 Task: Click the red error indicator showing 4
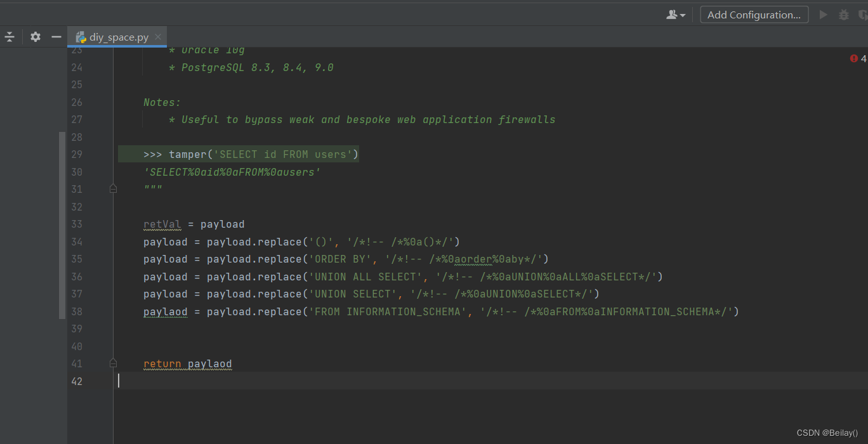(x=858, y=58)
